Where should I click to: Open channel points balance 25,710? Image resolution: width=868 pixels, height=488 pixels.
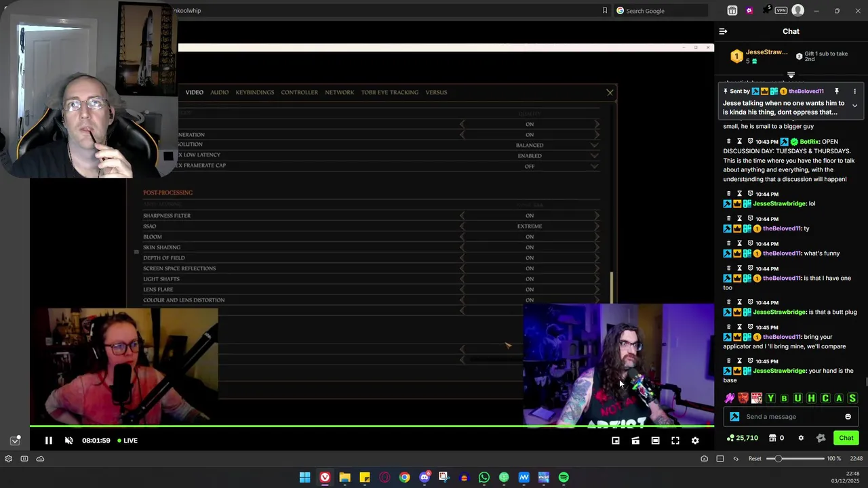tap(742, 438)
